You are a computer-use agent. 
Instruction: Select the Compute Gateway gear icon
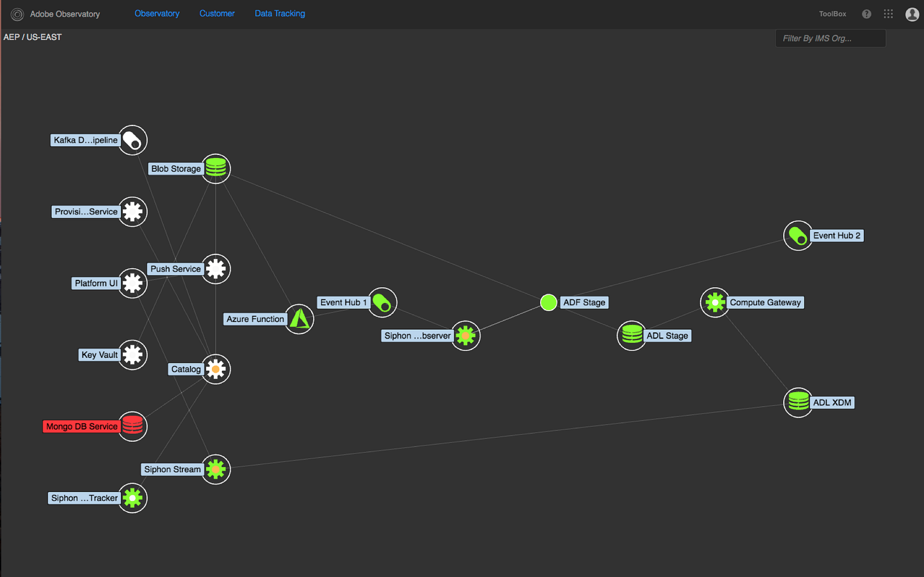tap(715, 302)
